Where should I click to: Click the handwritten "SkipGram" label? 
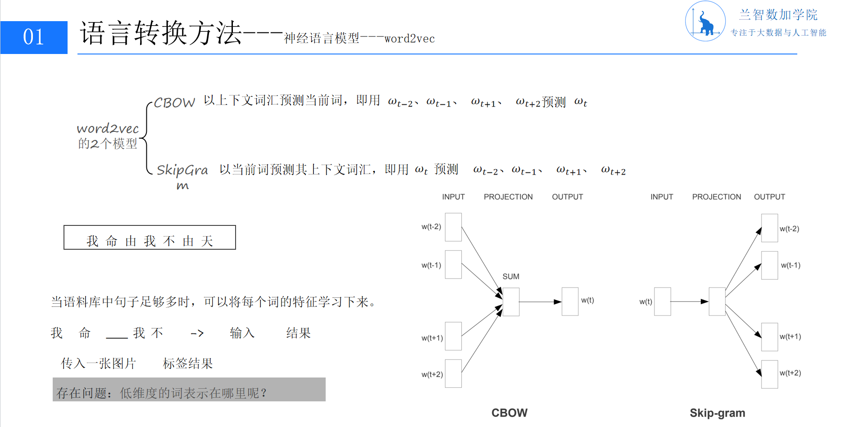click(x=182, y=176)
